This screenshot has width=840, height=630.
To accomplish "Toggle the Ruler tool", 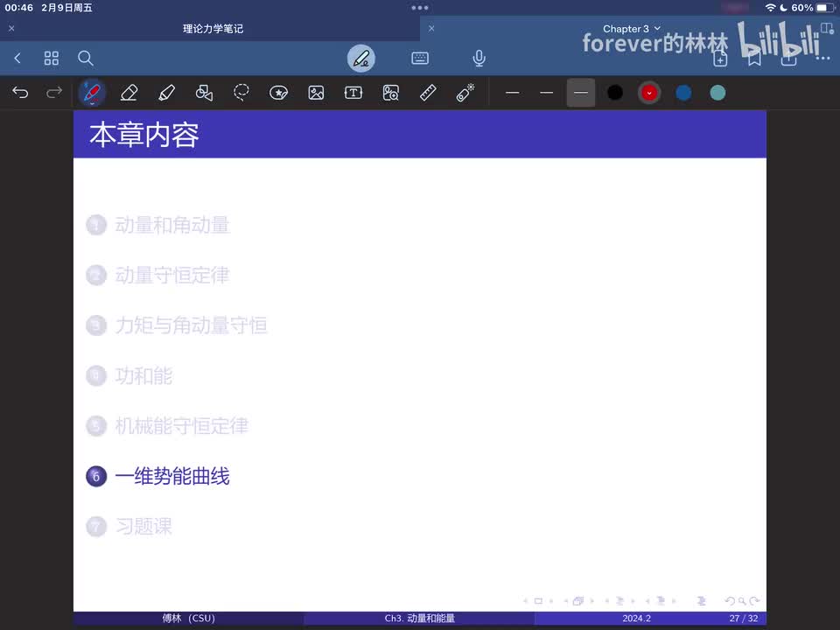I will click(428, 93).
